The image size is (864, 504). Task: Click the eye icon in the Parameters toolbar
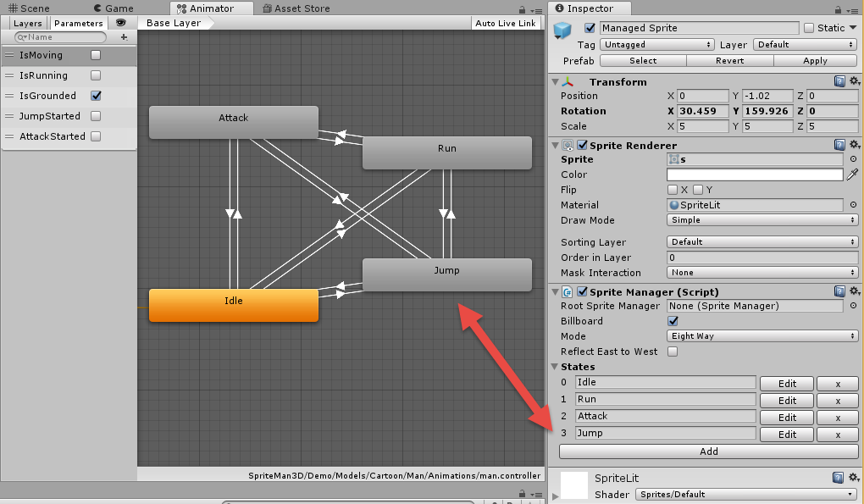[x=121, y=23]
